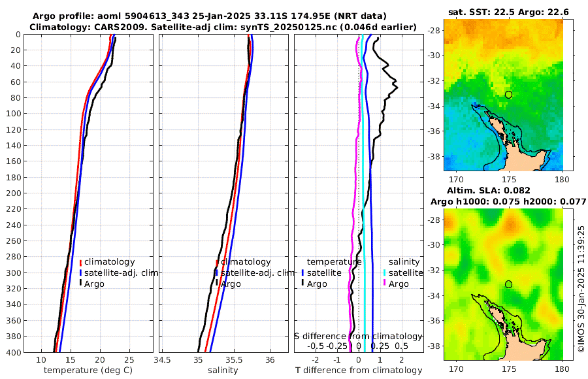Viewport: 588px width, 379px height.
Task: Click the Argo profile title text
Action: pyautogui.click(x=209, y=16)
